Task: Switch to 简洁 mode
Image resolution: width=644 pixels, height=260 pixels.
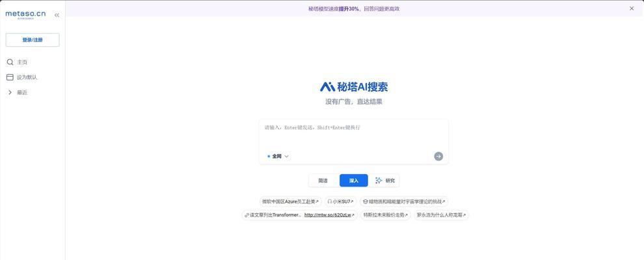Action: coord(323,181)
